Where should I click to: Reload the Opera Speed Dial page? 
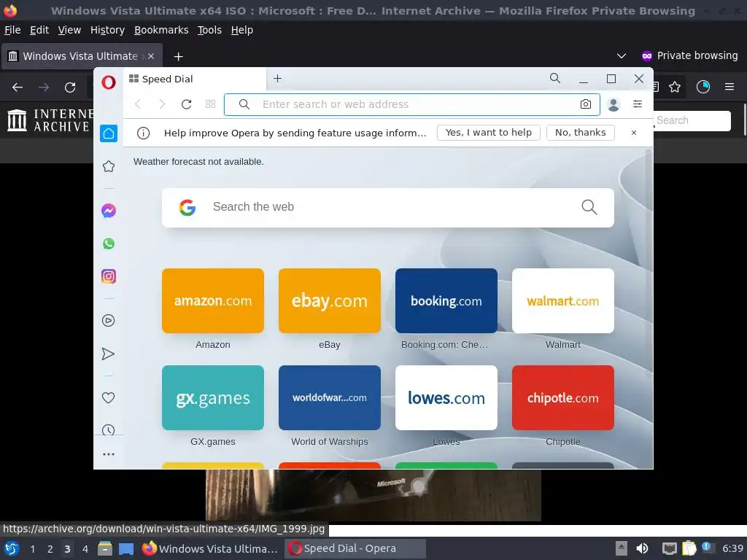[x=186, y=104]
